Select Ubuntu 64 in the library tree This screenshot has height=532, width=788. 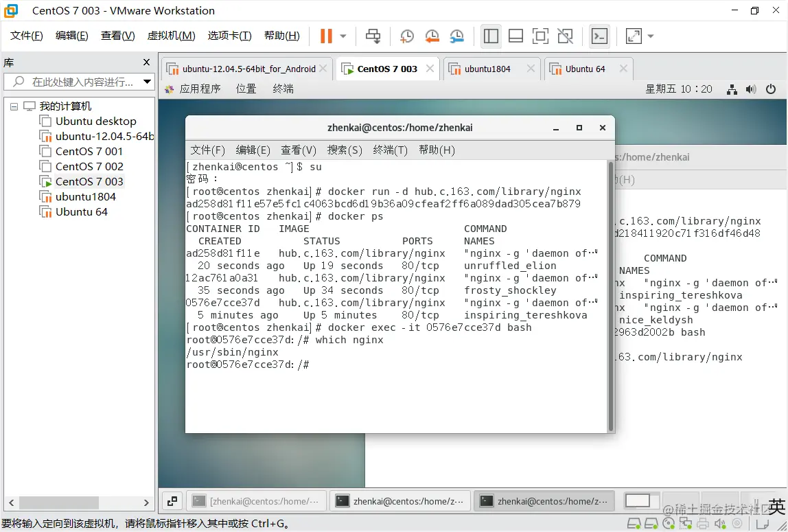click(74, 211)
